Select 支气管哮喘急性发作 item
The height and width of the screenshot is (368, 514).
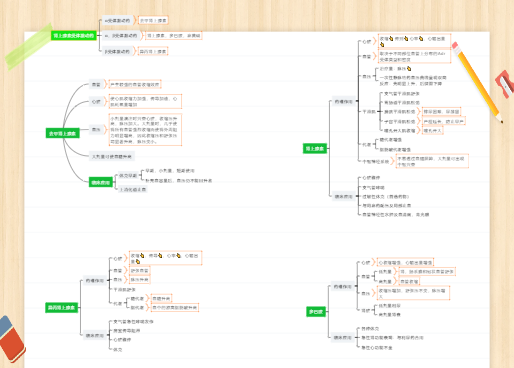(133, 322)
